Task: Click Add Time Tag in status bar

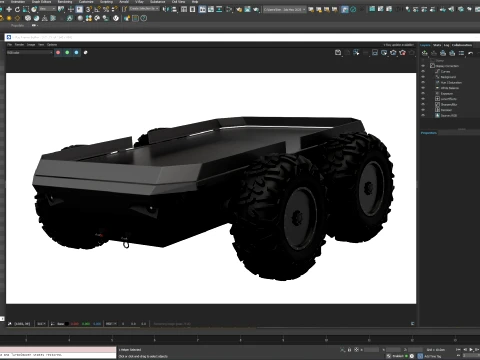Action: pos(433,356)
